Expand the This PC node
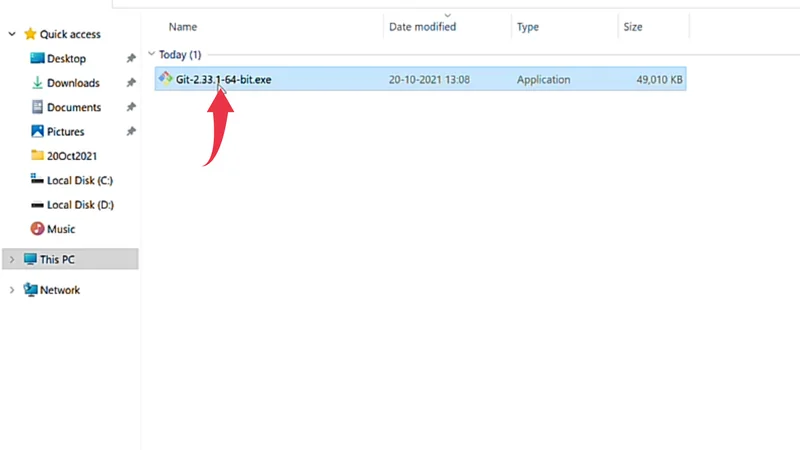The height and width of the screenshot is (450, 800). pos(12,259)
